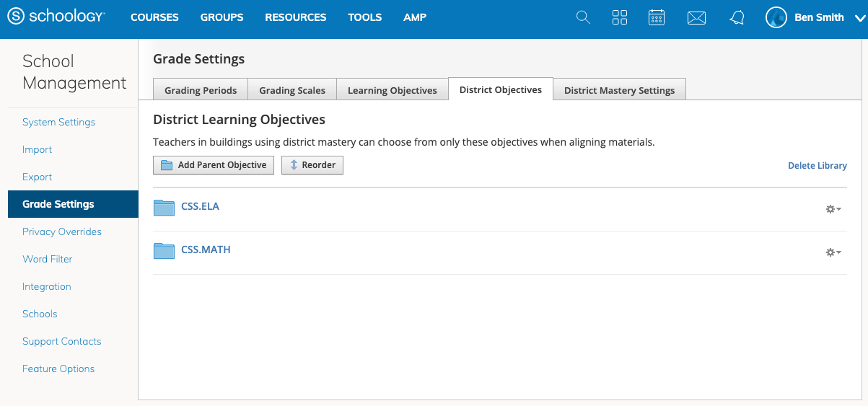
Task: Open gear dropdown for CSS.ELA
Action: [x=833, y=209]
